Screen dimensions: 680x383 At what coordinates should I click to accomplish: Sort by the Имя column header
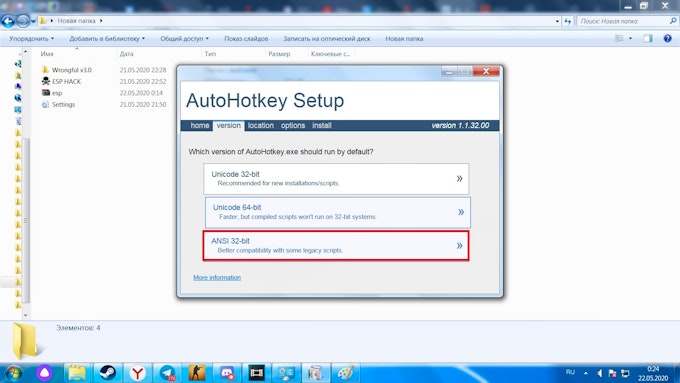tap(47, 54)
